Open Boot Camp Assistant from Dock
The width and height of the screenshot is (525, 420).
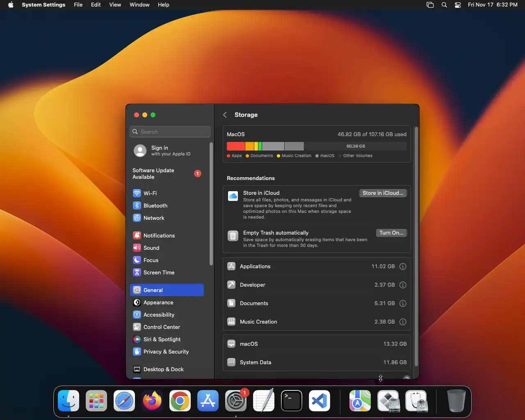point(388,401)
